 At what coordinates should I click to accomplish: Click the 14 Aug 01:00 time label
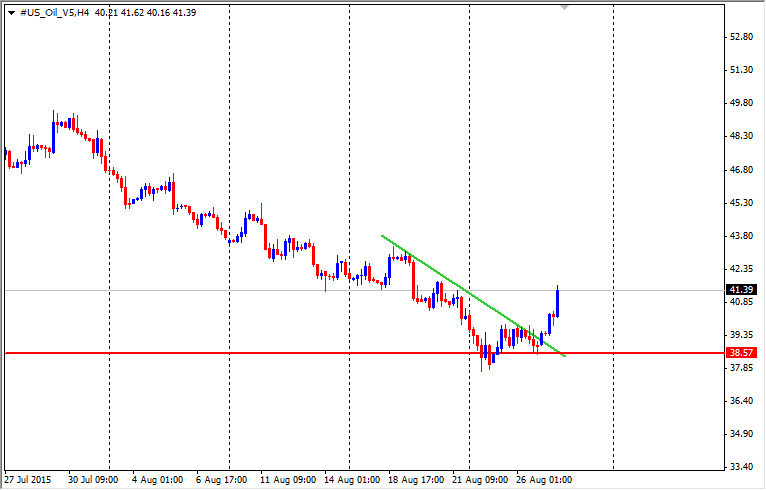click(x=352, y=480)
